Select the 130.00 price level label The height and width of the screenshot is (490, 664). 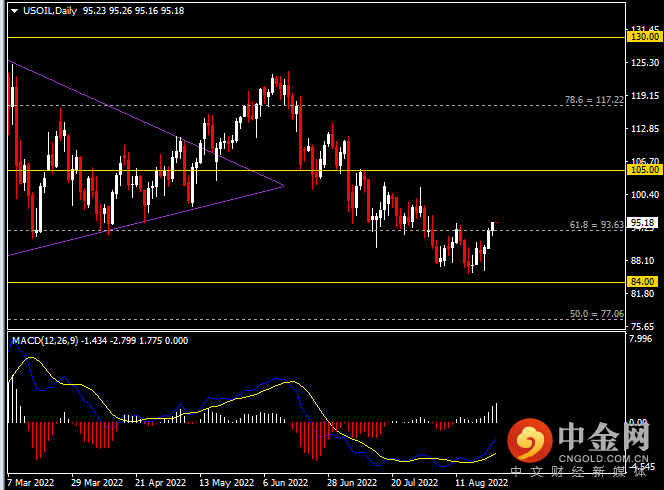(x=645, y=37)
